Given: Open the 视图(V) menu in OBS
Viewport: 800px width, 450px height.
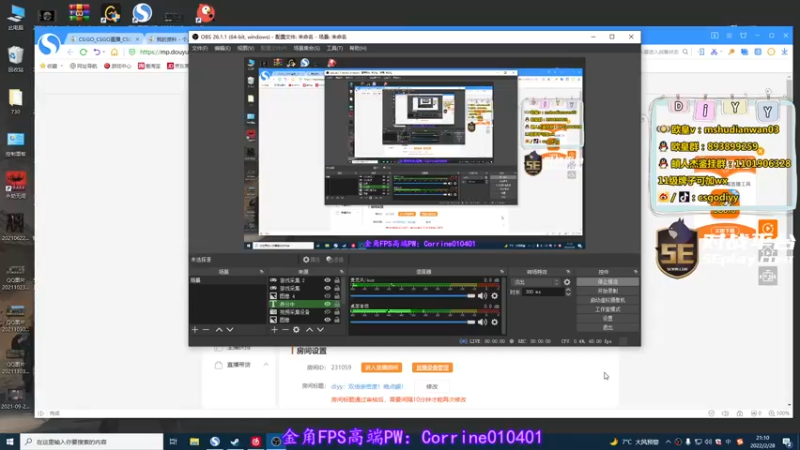Looking at the screenshot, I should tap(245, 48).
